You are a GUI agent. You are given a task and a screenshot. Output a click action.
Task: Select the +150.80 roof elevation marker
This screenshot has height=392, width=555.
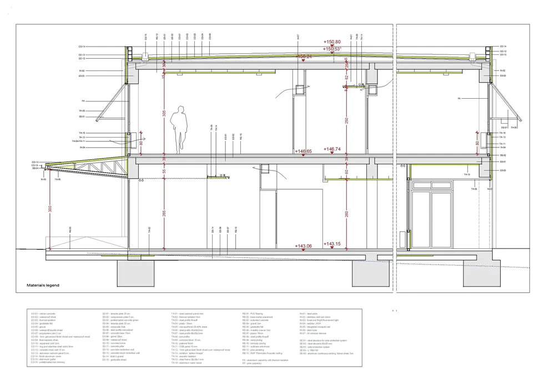point(332,42)
